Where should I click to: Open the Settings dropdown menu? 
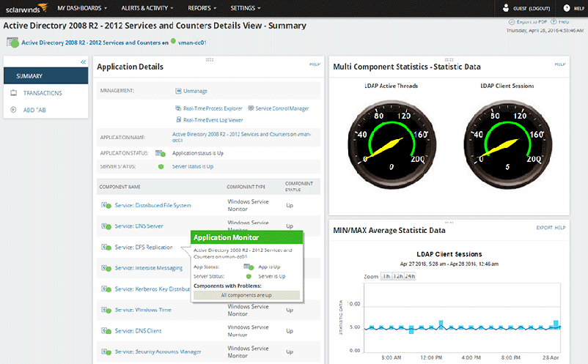(x=246, y=8)
